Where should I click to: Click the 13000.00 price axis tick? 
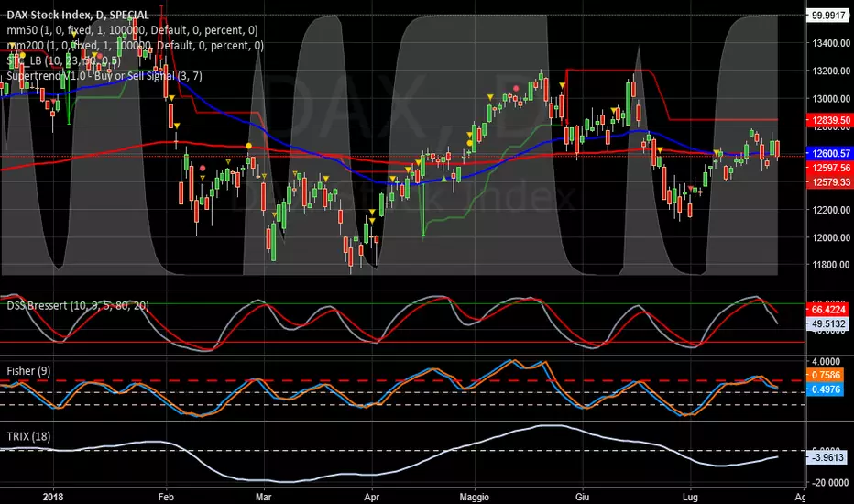(x=830, y=99)
